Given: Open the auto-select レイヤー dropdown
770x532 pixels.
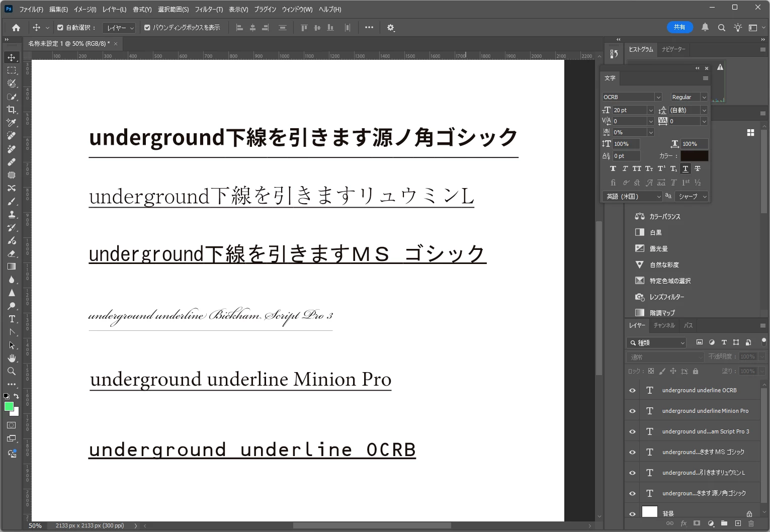Looking at the screenshot, I should (x=119, y=28).
